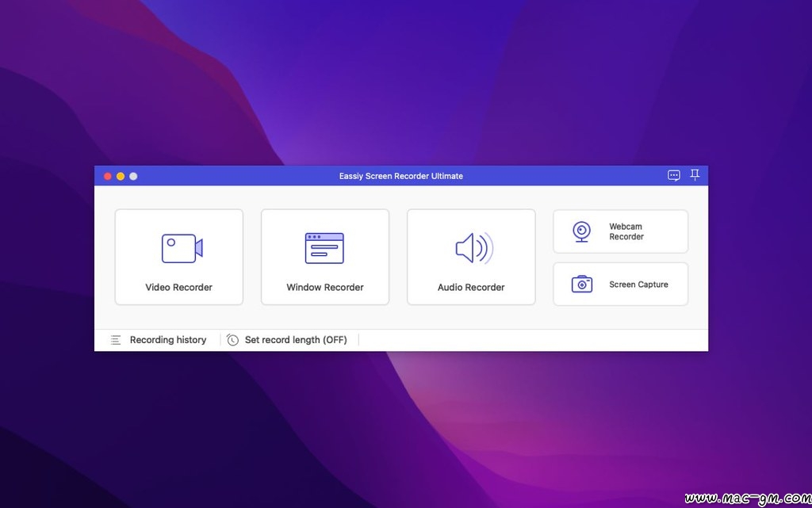The height and width of the screenshot is (508, 812).
Task: Minimize the window with yellow button
Action: tap(121, 177)
